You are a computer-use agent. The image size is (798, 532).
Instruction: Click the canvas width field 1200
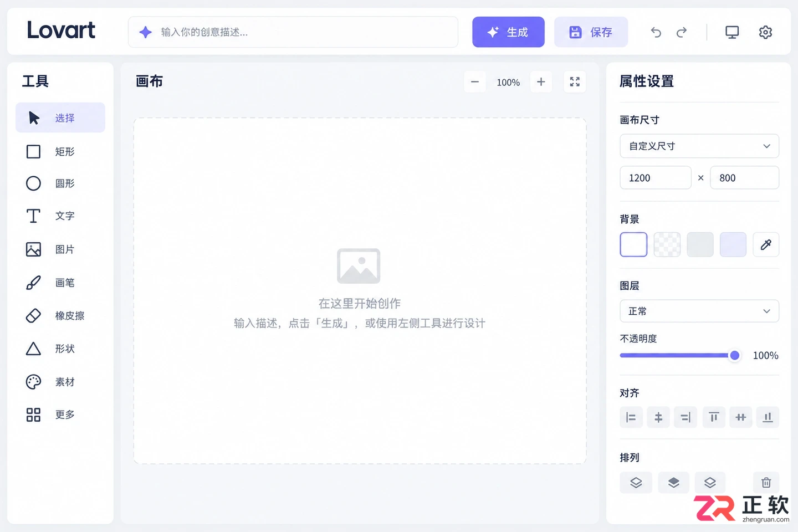pyautogui.click(x=656, y=178)
